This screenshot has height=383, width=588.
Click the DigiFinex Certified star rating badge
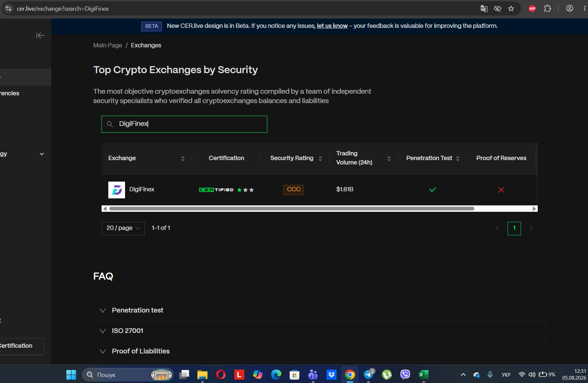point(226,190)
